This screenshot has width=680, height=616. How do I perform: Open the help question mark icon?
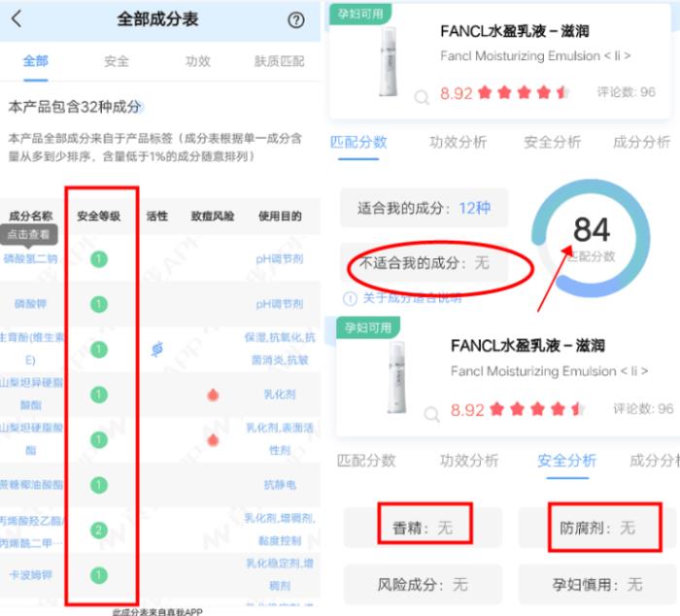pyautogui.click(x=296, y=20)
